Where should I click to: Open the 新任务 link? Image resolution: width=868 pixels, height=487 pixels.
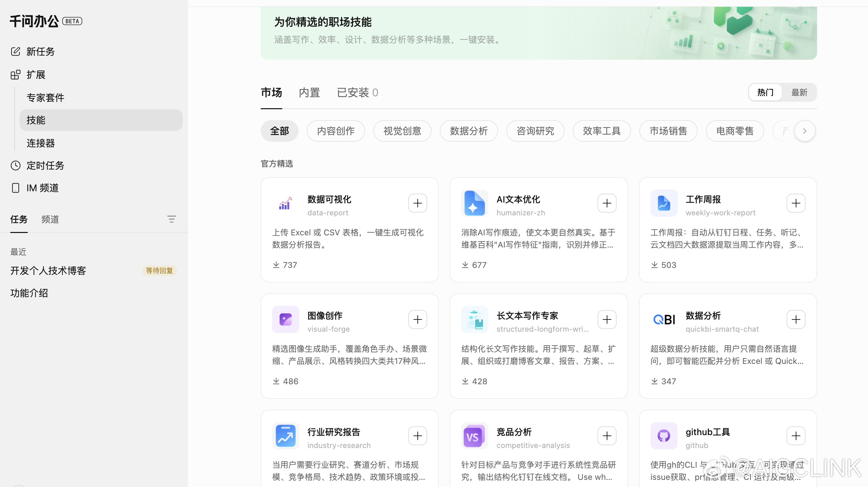tap(40, 52)
